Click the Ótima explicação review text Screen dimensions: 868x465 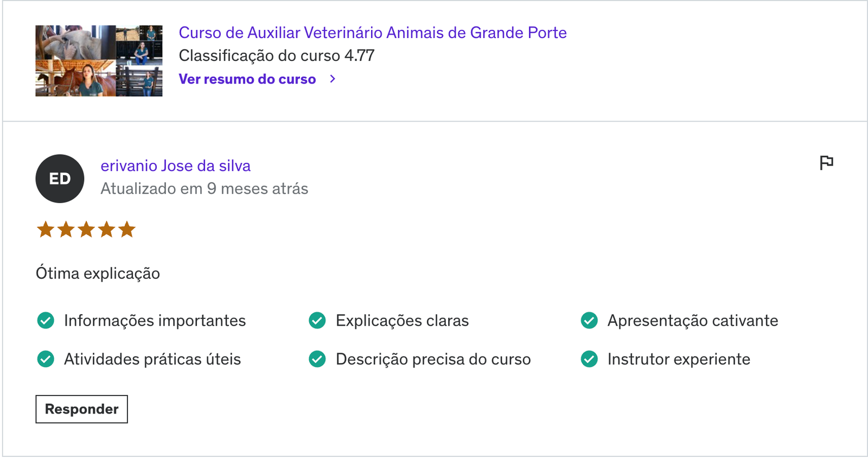pos(98,273)
